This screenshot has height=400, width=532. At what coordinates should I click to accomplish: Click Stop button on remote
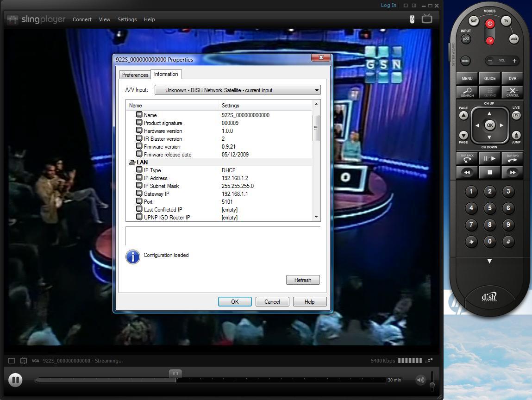pyautogui.click(x=489, y=172)
